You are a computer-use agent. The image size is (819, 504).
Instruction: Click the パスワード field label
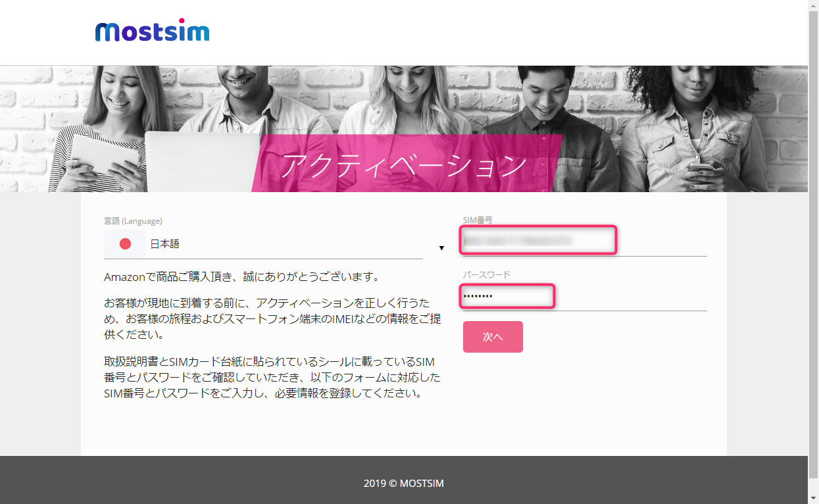click(x=487, y=274)
